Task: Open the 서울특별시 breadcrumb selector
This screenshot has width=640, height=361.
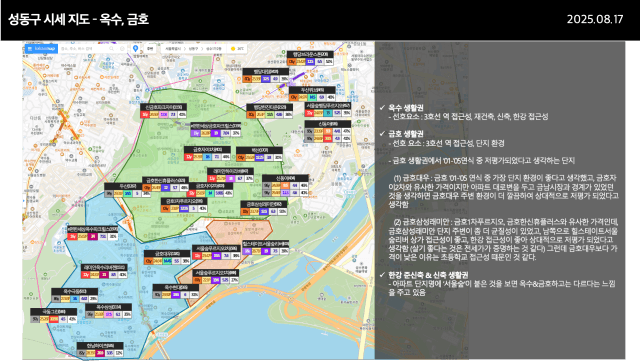Action: coord(173,49)
